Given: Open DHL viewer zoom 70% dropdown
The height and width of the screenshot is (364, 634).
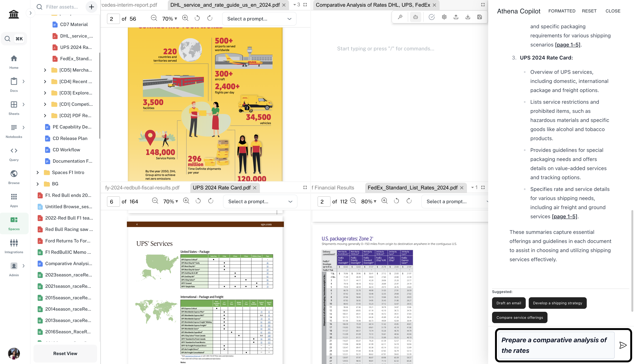Looking at the screenshot, I should (169, 19).
